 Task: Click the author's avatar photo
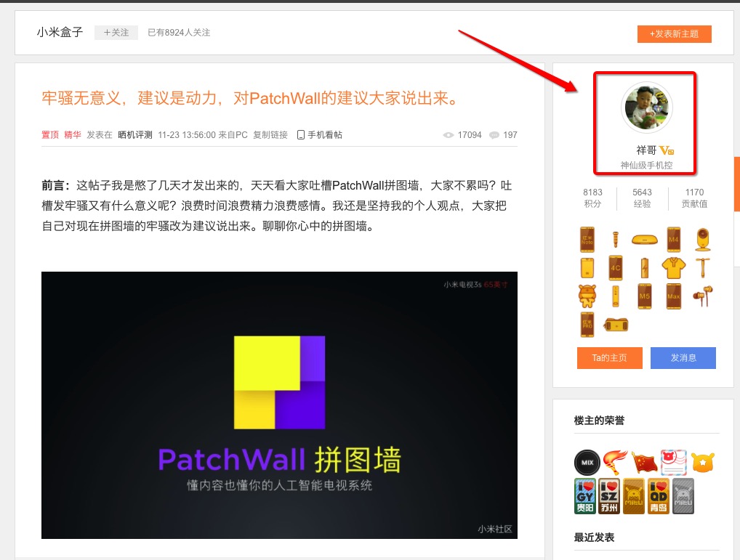tap(646, 107)
